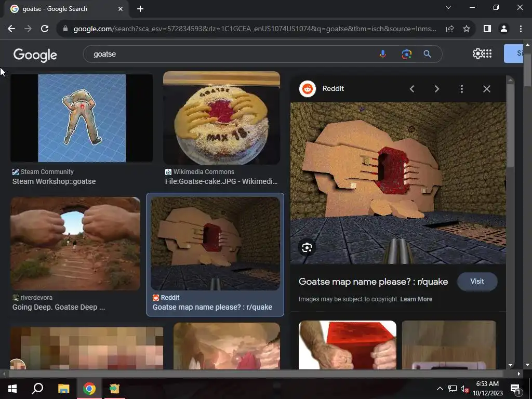Viewport: 532px width, 399px height.
Task: Open the network status tray icon
Action: click(x=453, y=389)
